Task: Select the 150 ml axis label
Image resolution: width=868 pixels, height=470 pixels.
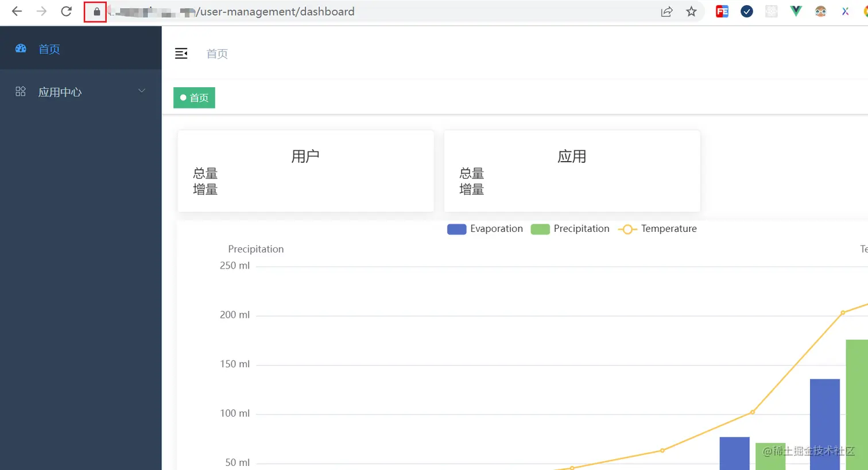Action: click(235, 364)
